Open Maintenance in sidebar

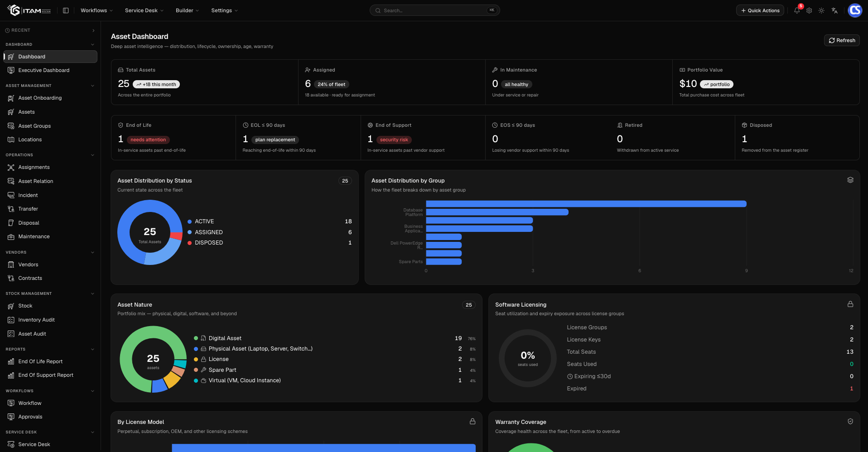(x=50, y=236)
